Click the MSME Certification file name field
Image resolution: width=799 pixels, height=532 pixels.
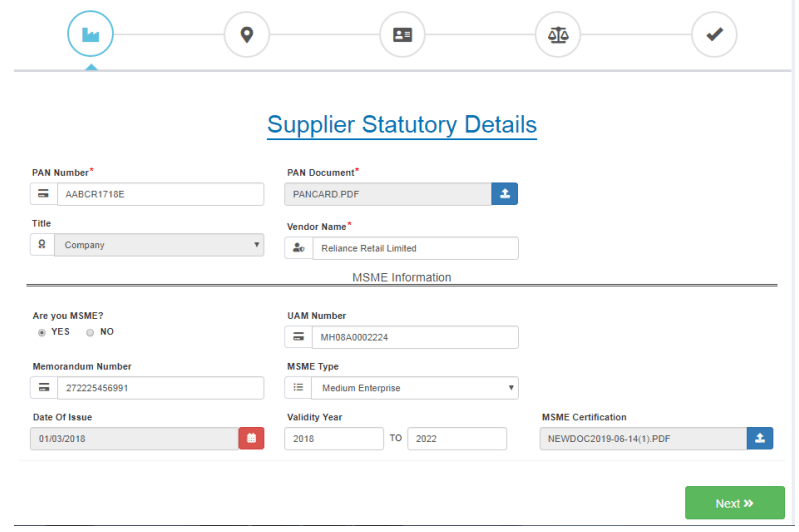643,438
